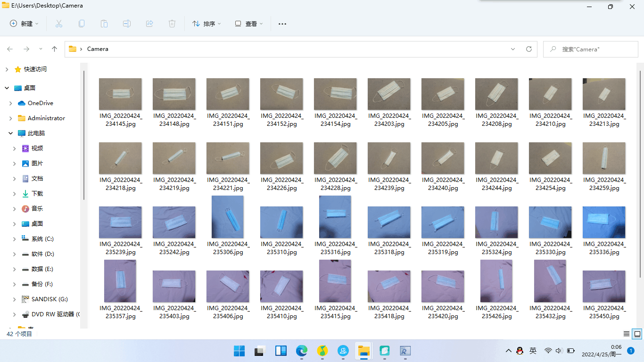Image resolution: width=644 pixels, height=362 pixels.
Task: Open the 查看 view menu
Action: point(249,24)
